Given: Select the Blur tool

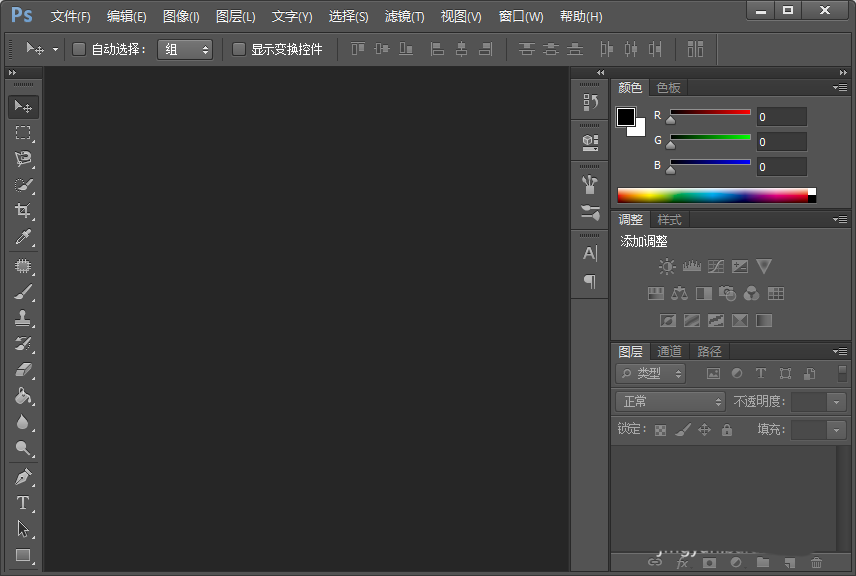Looking at the screenshot, I should 23,422.
